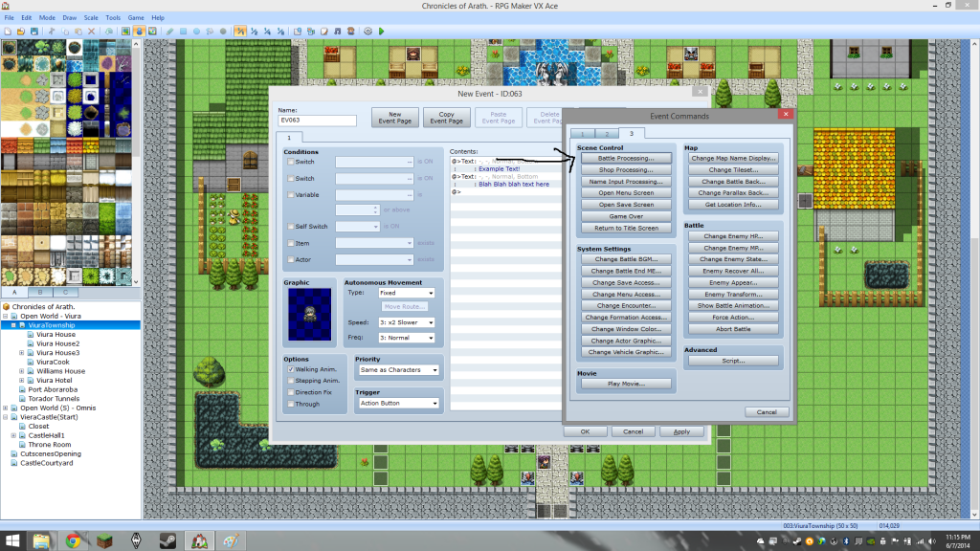
Task: Open the Tools menu
Action: [113, 17]
